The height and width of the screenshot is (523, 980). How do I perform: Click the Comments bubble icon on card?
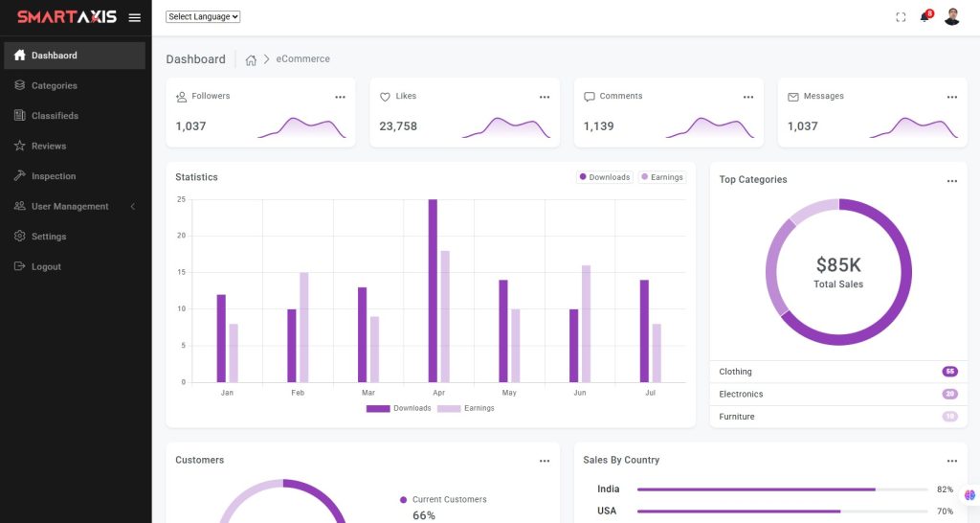click(590, 97)
